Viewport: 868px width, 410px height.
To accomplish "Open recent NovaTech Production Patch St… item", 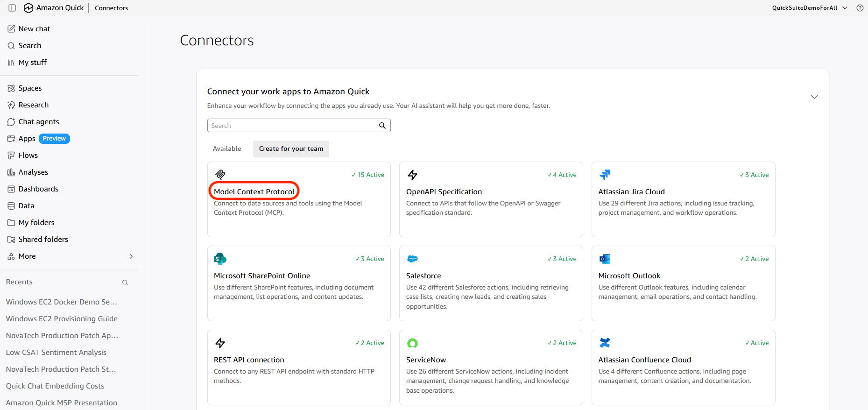I will (x=61, y=369).
